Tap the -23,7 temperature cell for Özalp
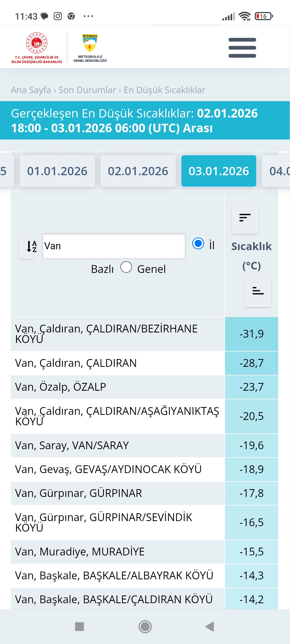This screenshot has height=644, width=290. coord(252,387)
